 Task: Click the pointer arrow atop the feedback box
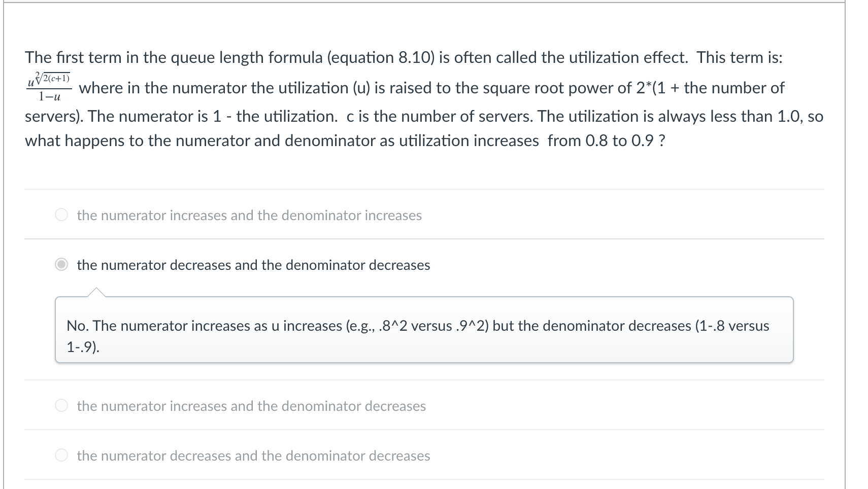coord(96,291)
